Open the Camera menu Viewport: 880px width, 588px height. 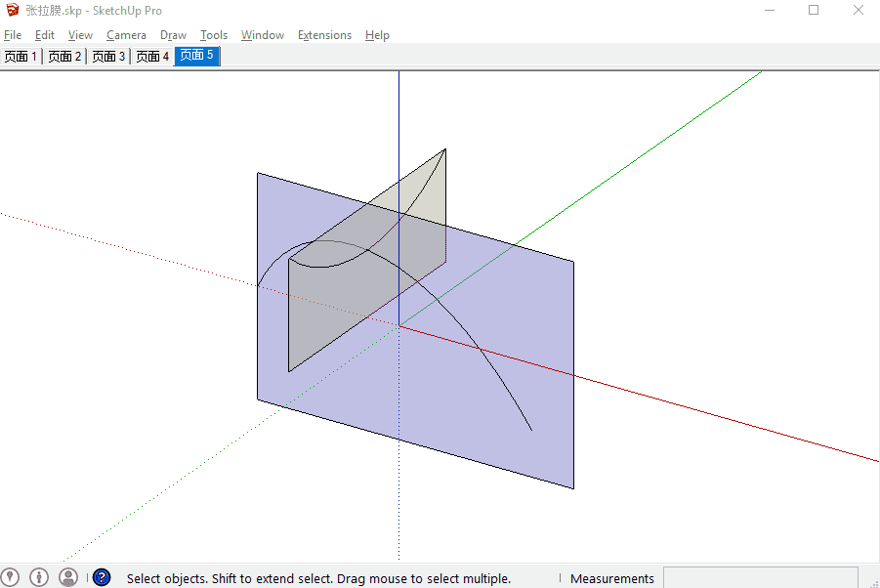(x=126, y=35)
